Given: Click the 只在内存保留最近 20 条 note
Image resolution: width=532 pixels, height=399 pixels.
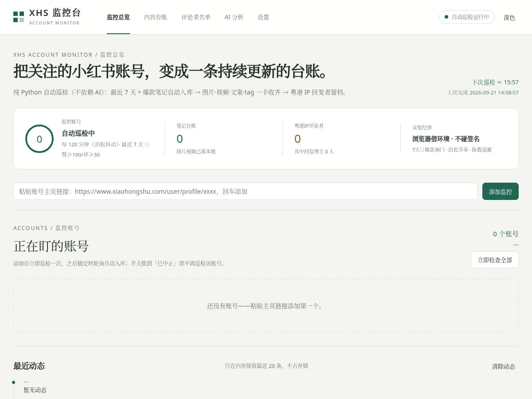Looking at the screenshot, I should tap(266, 366).
